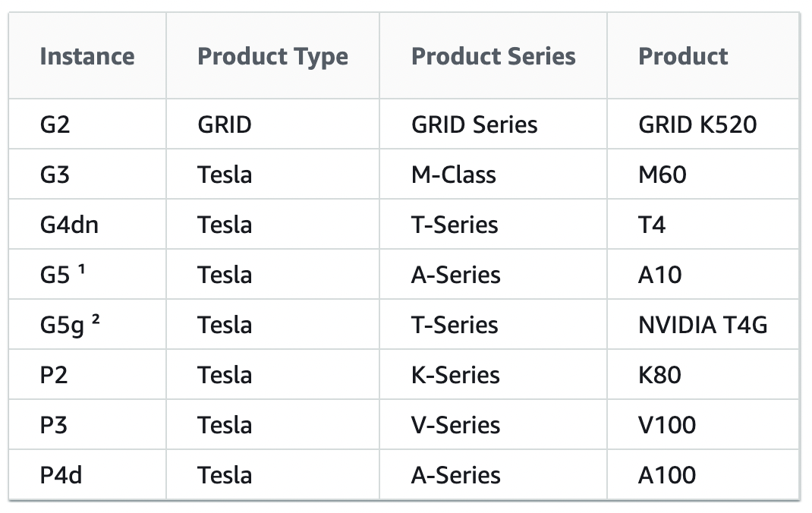This screenshot has height=513, width=812.
Task: Click the K-Series cell in P2 row
Action: [455, 375]
